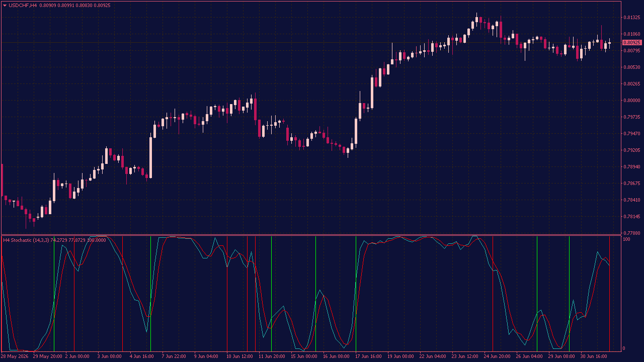
Task: Click the 2 Jun 00:00 time label
Action: click(77, 356)
